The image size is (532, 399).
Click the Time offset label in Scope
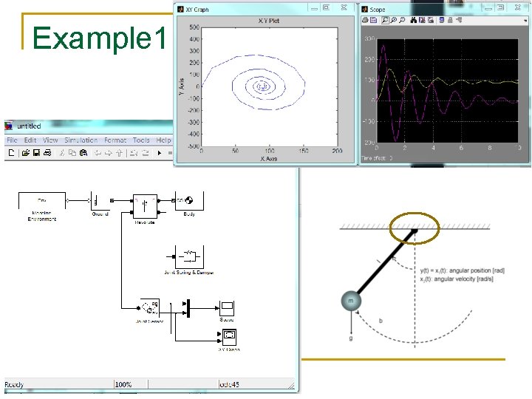click(x=377, y=158)
